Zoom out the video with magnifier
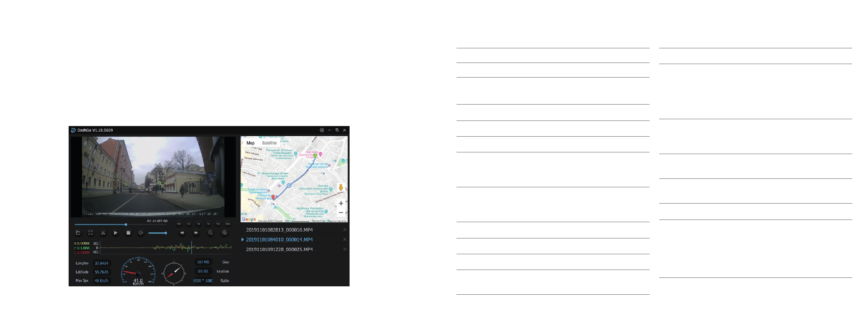The height and width of the screenshot is (319, 868). 211,232
